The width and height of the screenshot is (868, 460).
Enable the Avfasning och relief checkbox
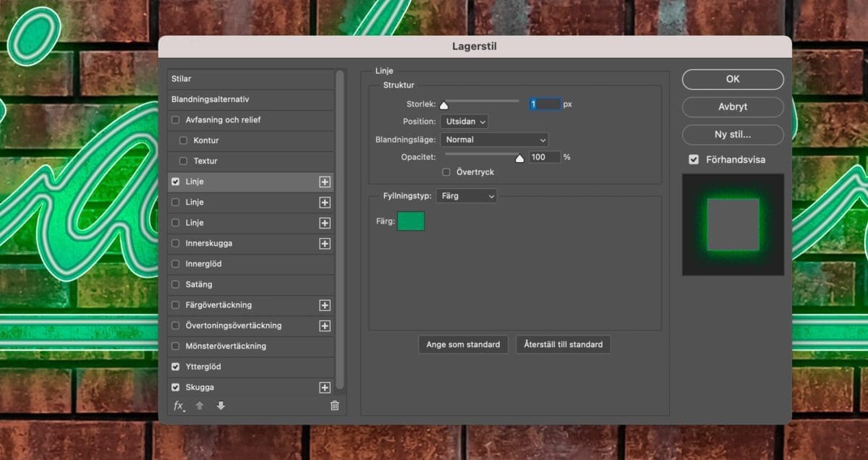pyautogui.click(x=175, y=120)
